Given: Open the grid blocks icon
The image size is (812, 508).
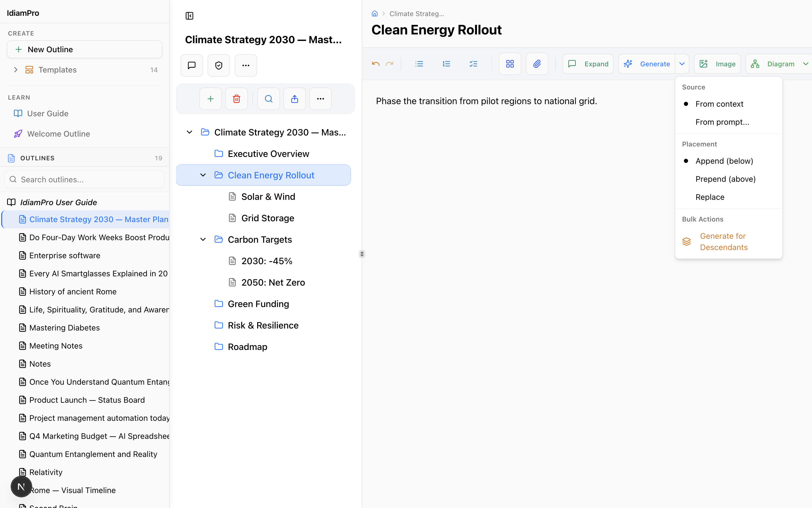Looking at the screenshot, I should point(510,64).
